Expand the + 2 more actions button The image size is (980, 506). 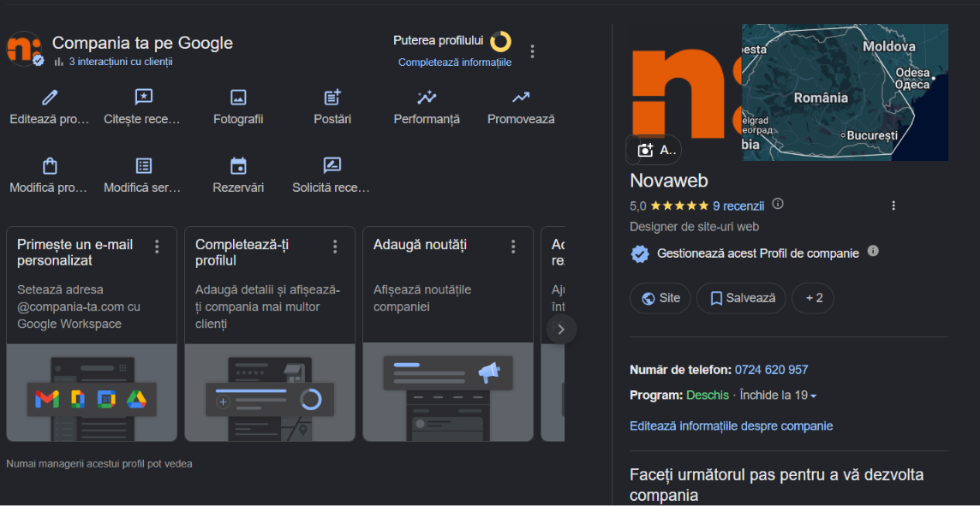812,298
